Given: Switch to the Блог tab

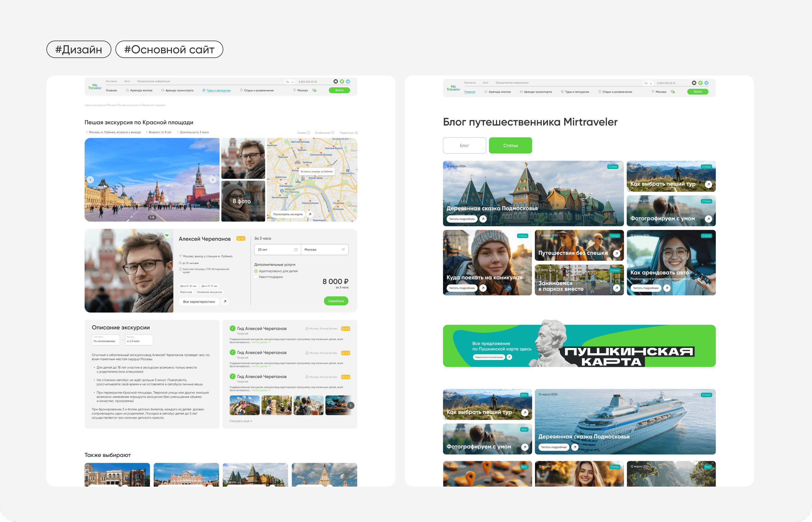Looking at the screenshot, I should click(464, 145).
